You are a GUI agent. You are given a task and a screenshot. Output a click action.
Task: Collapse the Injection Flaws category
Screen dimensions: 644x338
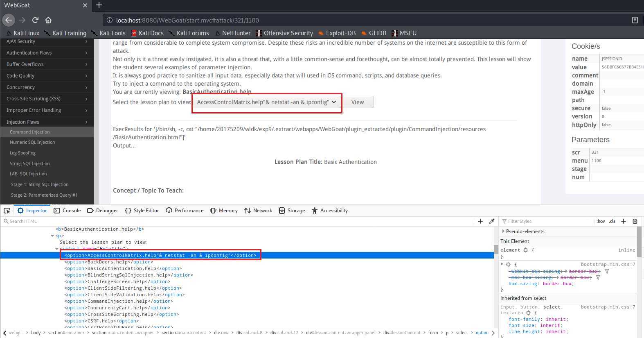(x=47, y=122)
